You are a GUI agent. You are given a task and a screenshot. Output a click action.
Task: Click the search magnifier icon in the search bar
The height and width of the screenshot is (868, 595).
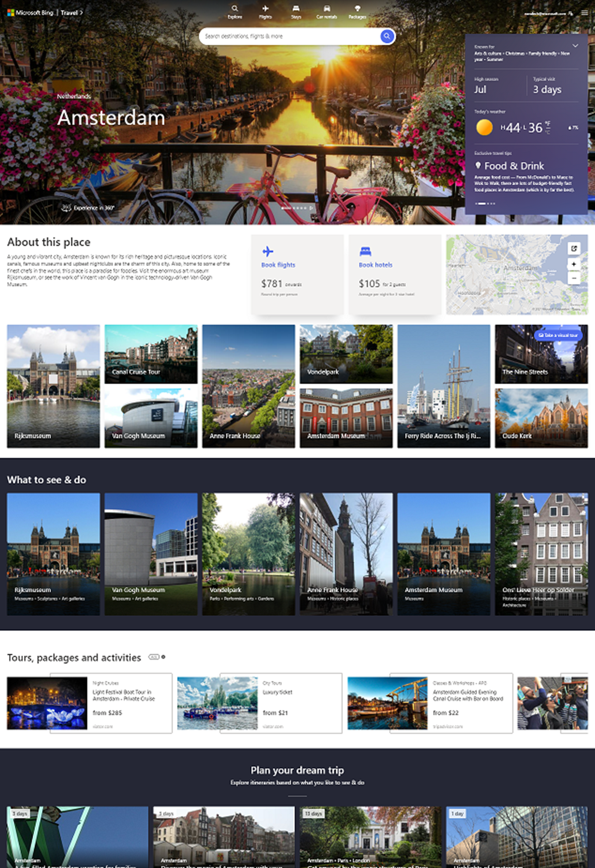[x=387, y=36]
